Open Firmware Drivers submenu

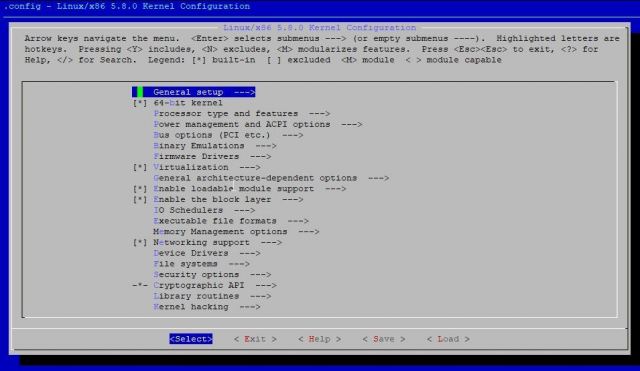[212, 156]
